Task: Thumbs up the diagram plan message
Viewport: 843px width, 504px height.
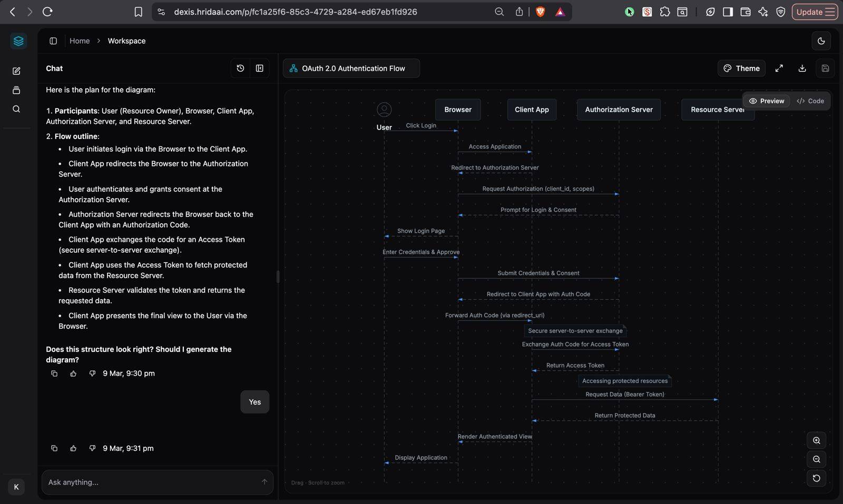Action: coord(73,373)
